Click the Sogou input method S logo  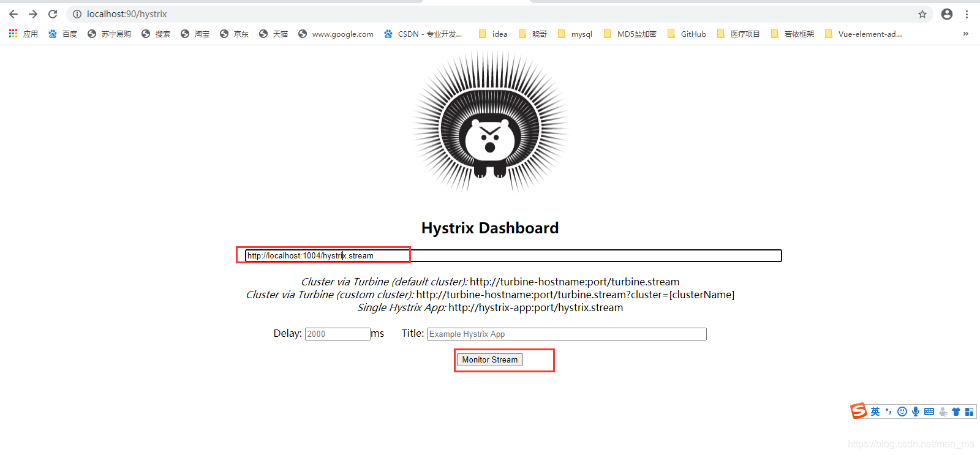[x=858, y=411]
